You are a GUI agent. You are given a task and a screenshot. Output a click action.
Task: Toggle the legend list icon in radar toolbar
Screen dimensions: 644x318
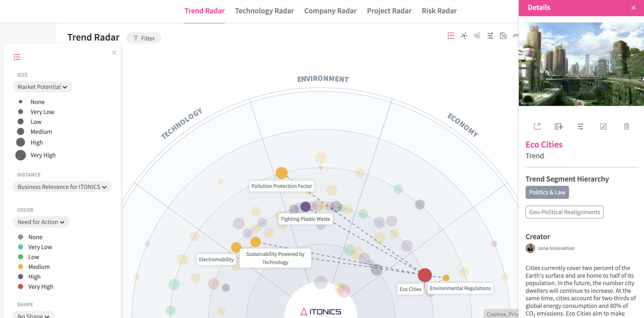tap(451, 36)
